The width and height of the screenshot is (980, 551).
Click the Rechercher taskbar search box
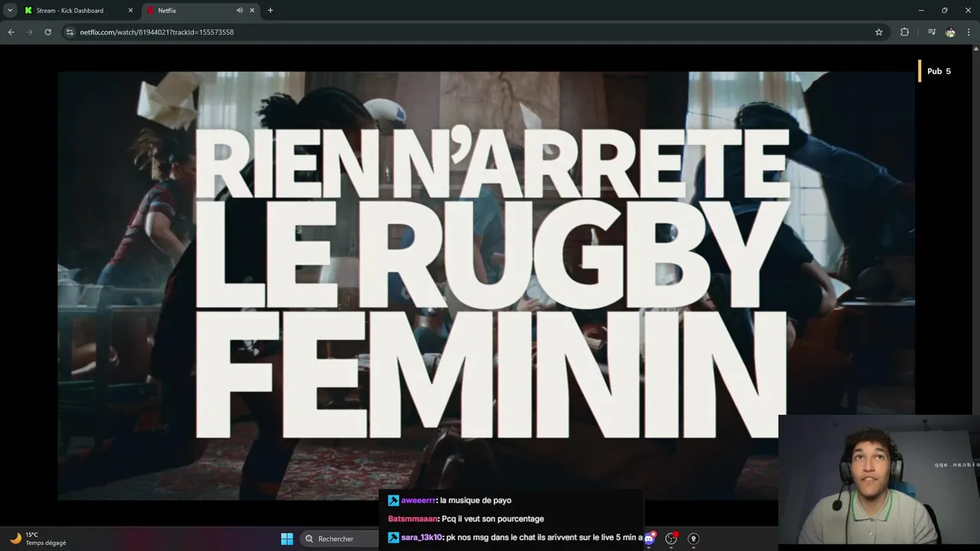pyautogui.click(x=338, y=539)
